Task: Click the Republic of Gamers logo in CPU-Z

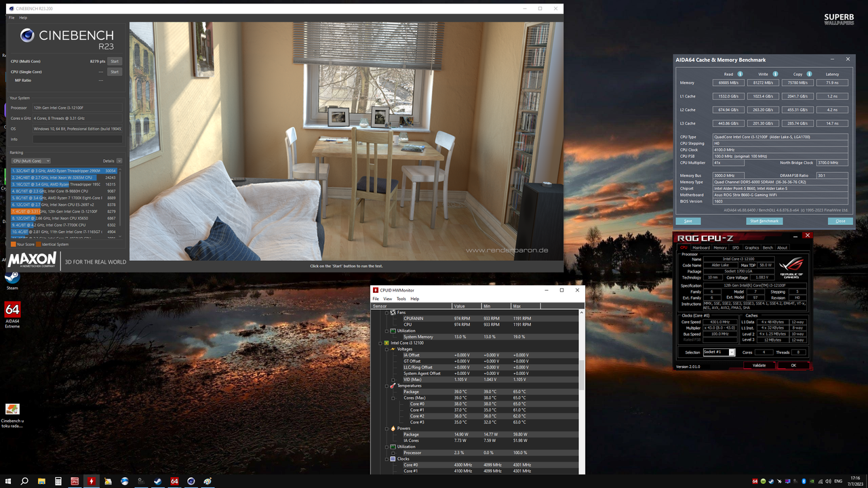Action: [791, 268]
